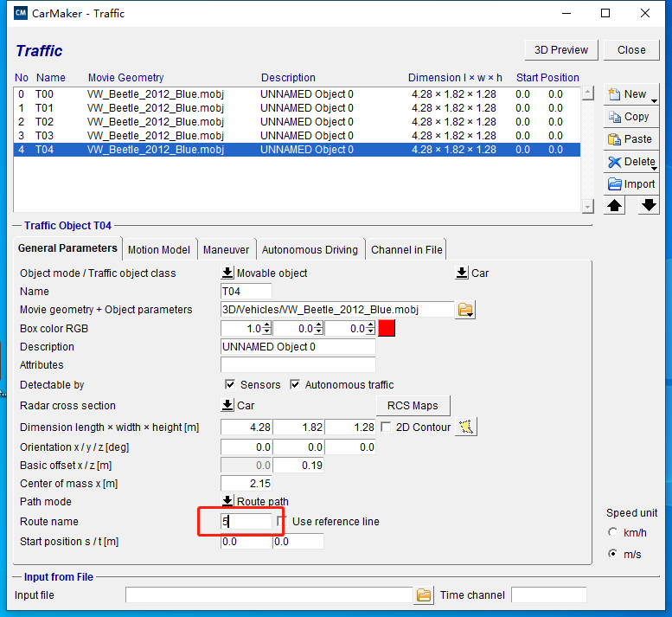Select traffic object row T00
The width and height of the screenshot is (672, 617).
pyautogui.click(x=297, y=94)
